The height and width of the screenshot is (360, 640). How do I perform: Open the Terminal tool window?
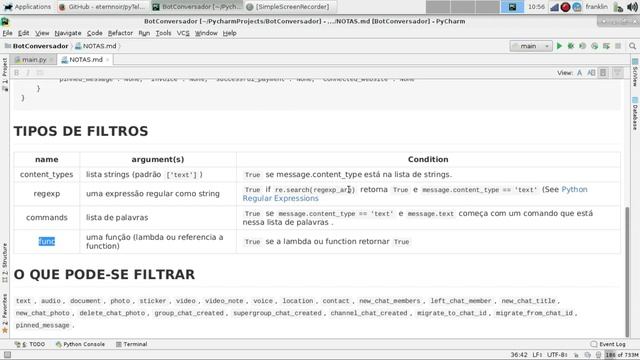pyautogui.click(x=131, y=344)
